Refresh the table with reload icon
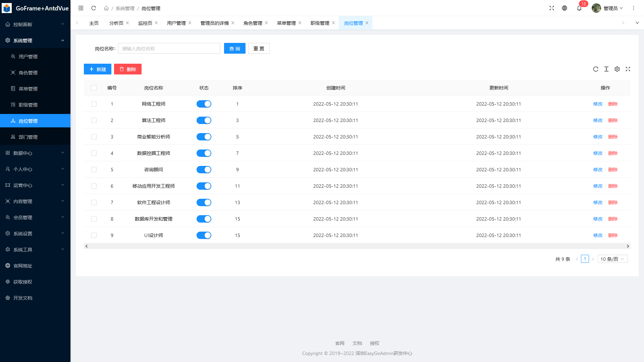The width and height of the screenshot is (644, 362). point(596,69)
